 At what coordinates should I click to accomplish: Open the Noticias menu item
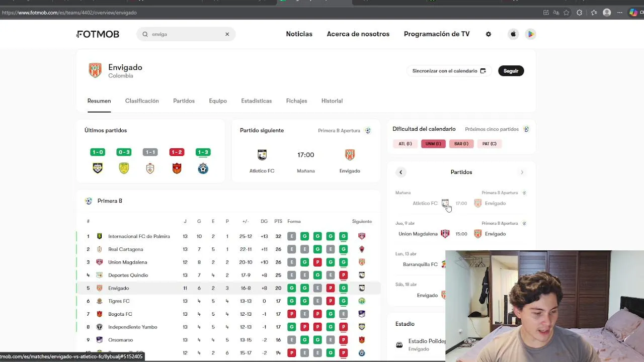coord(299,34)
